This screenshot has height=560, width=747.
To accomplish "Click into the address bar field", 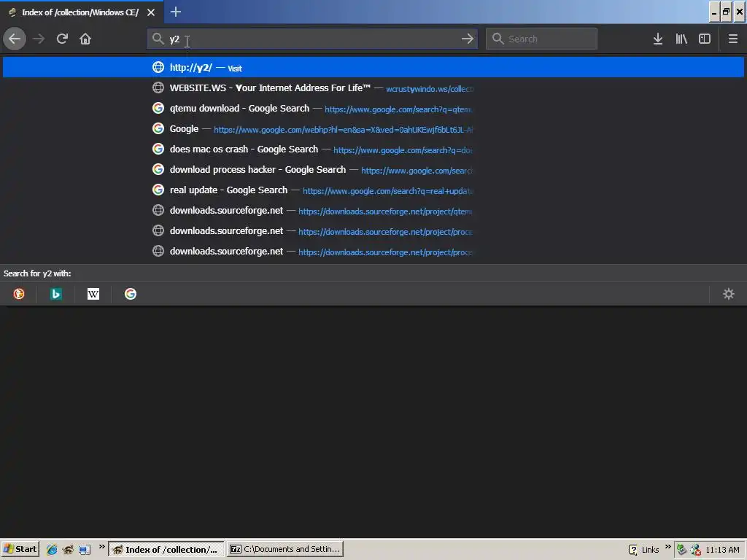I will tap(312, 39).
